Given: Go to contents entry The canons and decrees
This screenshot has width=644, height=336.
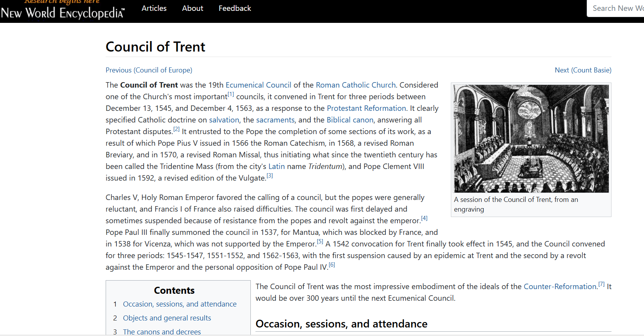Looking at the screenshot, I should [x=162, y=332].
